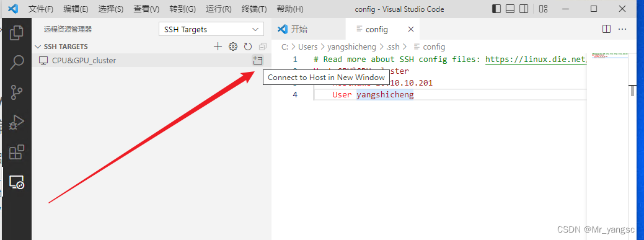Select the CPU&GPU_cluster host entry
The image size is (644, 240).
(x=152, y=60)
